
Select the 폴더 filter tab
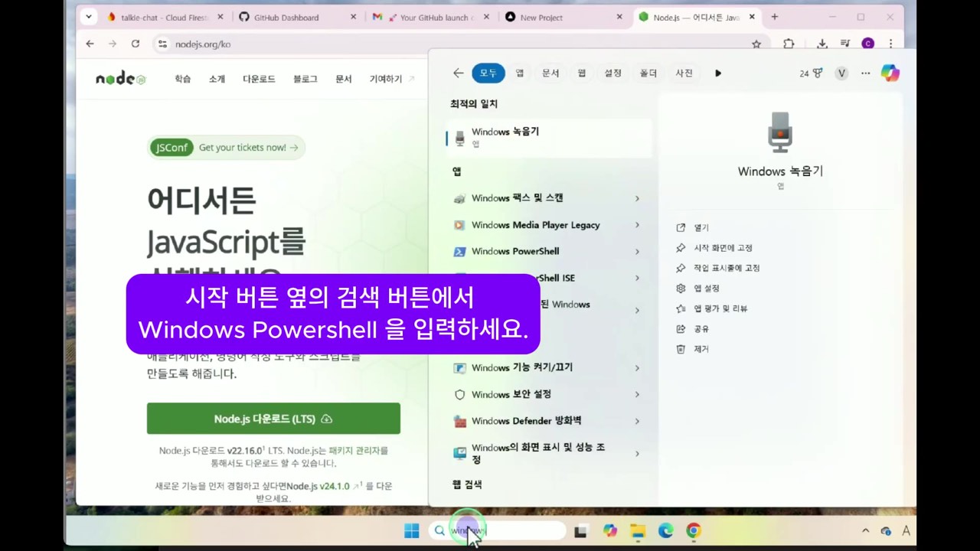pyautogui.click(x=648, y=73)
